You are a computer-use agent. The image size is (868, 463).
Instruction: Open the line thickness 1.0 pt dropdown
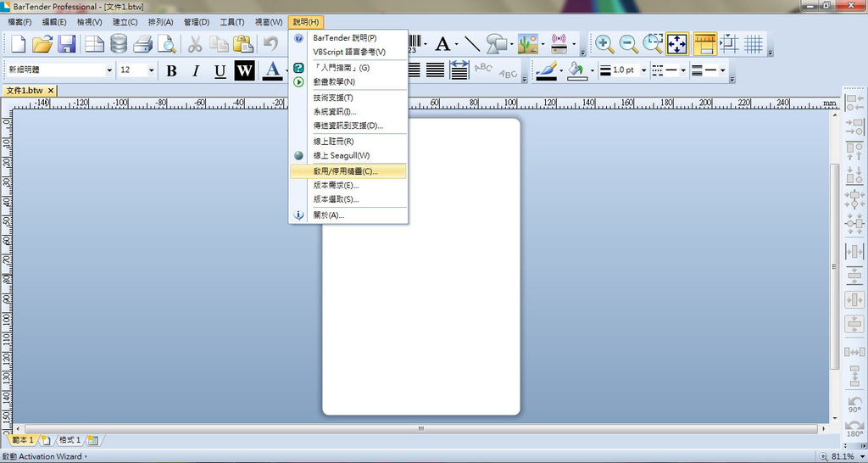(644, 70)
